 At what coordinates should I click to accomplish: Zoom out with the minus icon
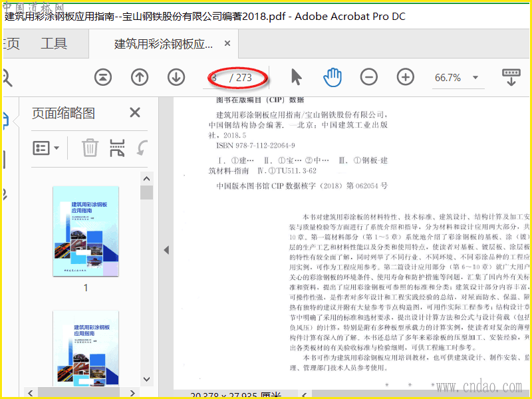[x=369, y=77]
